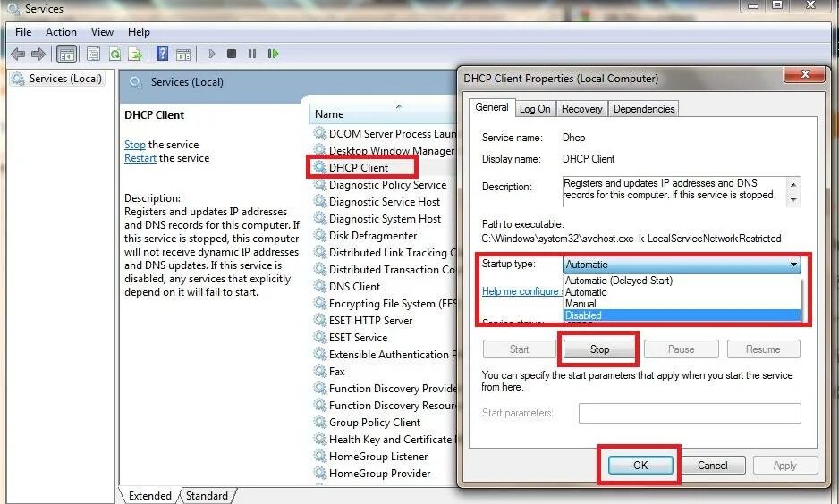839x504 pixels.
Task: Open the 'Help me configure' link
Action: coord(521,291)
